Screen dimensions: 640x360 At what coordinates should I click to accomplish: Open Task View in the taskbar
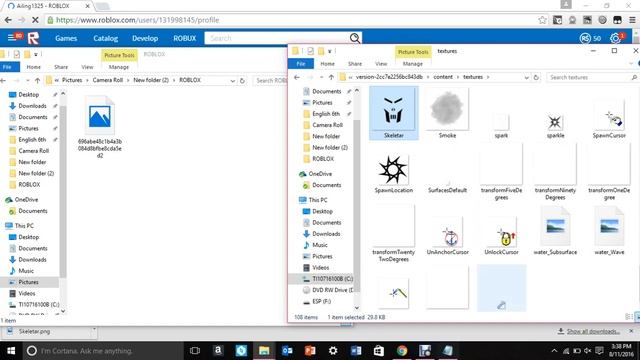[x=195, y=351]
